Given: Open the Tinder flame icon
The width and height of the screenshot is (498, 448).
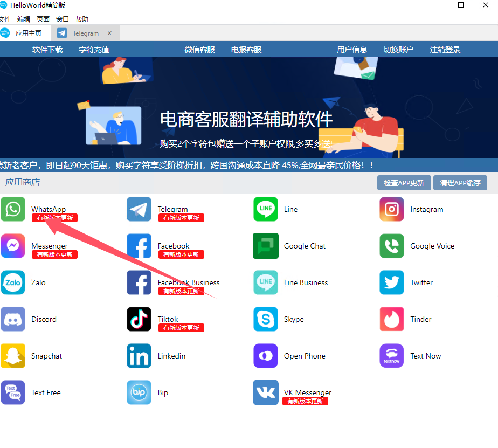Looking at the screenshot, I should [392, 319].
